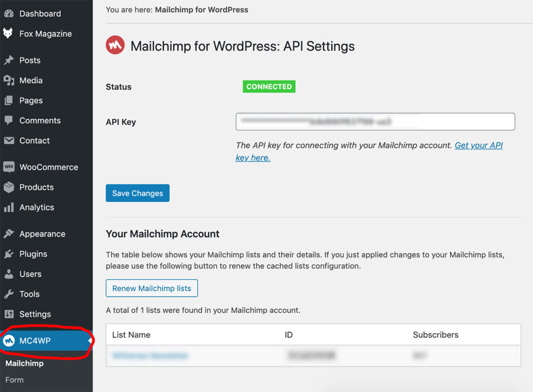Viewport: 533px width, 392px height.
Task: Follow the Get your API key here link
Action: [x=479, y=146]
